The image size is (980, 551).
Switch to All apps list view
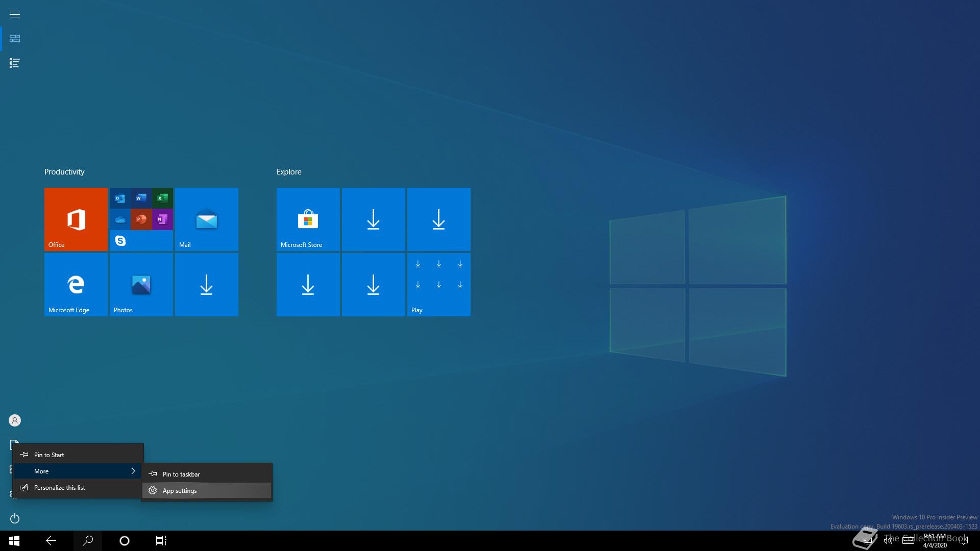tap(15, 63)
